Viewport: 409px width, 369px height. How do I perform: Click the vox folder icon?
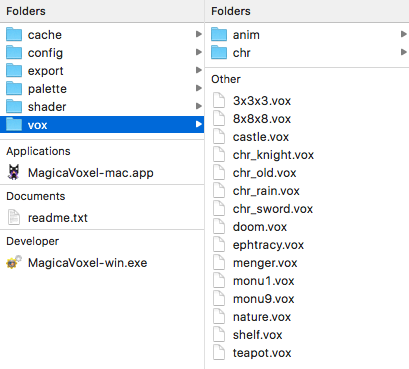coord(14,124)
